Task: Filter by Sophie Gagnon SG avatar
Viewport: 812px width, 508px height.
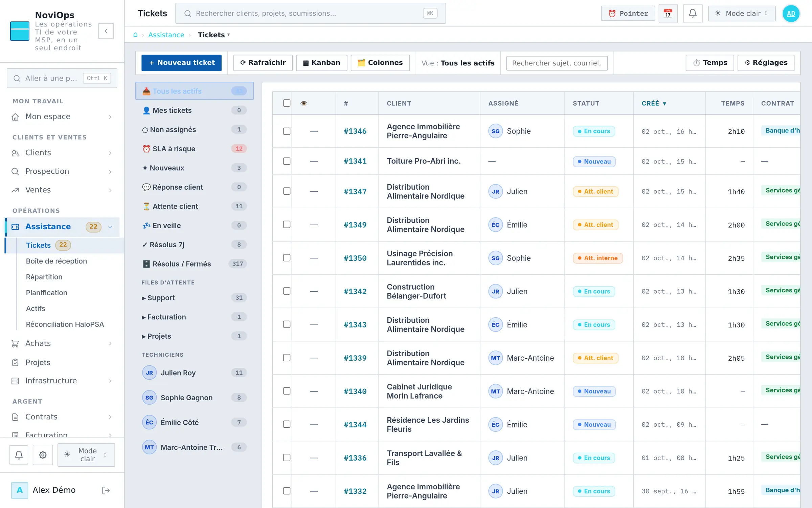Action: (x=149, y=398)
